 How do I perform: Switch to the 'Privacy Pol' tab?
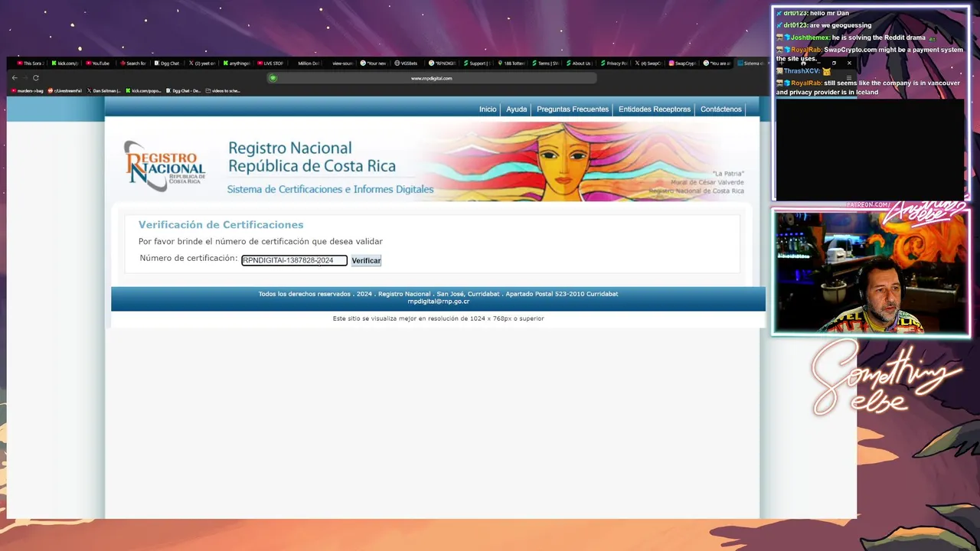[x=614, y=64]
